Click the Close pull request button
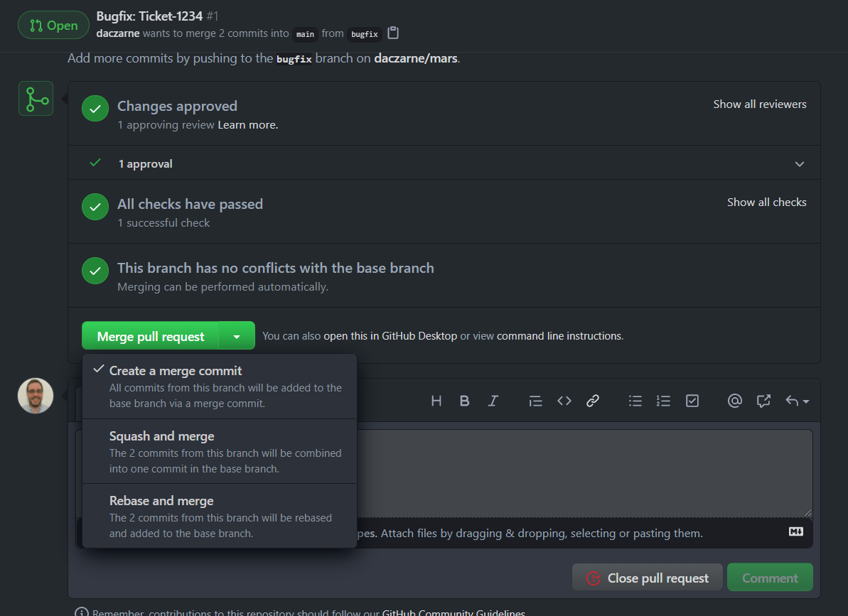The height and width of the screenshot is (616, 848). pyautogui.click(x=647, y=578)
